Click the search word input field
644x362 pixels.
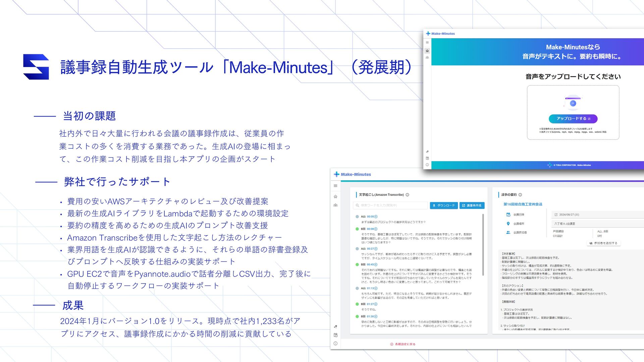391,205
